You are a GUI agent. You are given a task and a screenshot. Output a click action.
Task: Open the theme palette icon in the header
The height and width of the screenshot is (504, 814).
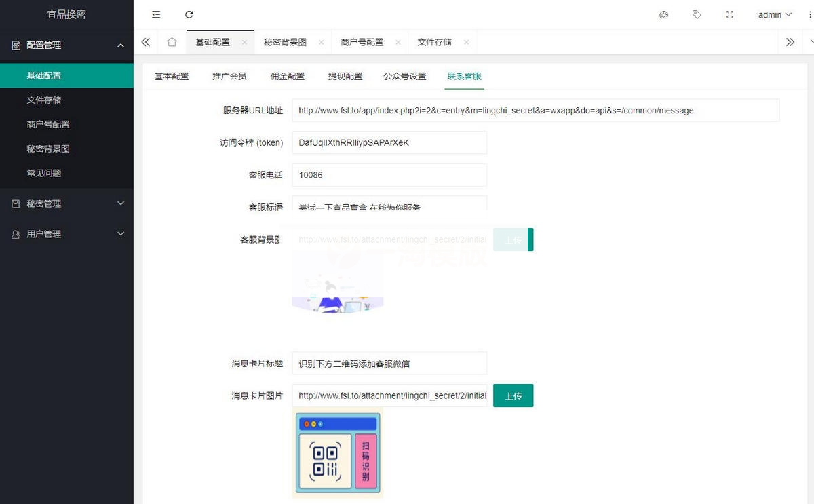click(x=663, y=14)
